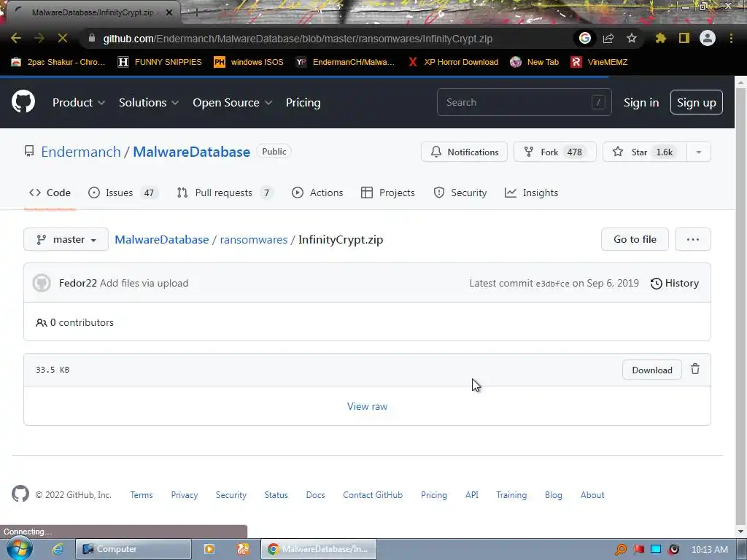Open the three-dot more options button
The image size is (747, 560).
pyautogui.click(x=693, y=239)
